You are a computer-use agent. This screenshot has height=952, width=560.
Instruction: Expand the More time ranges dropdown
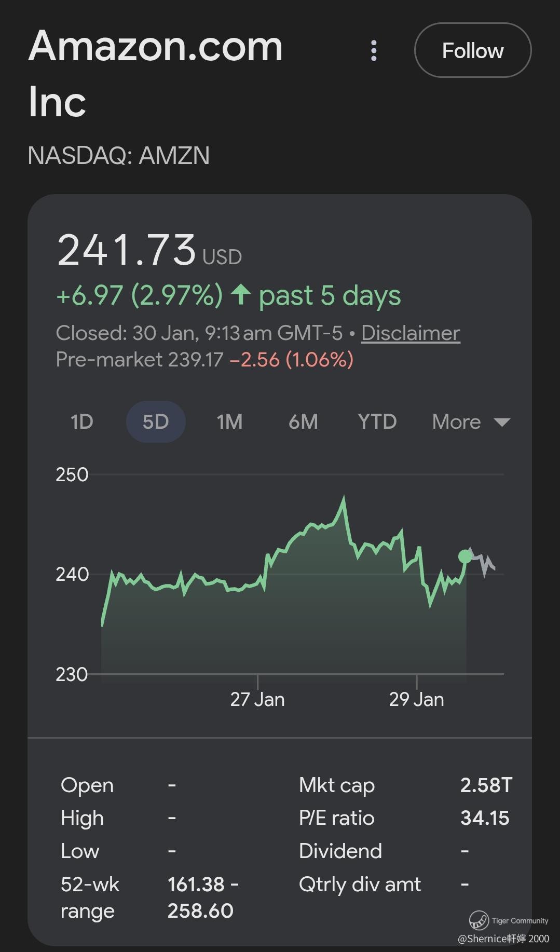(x=471, y=422)
